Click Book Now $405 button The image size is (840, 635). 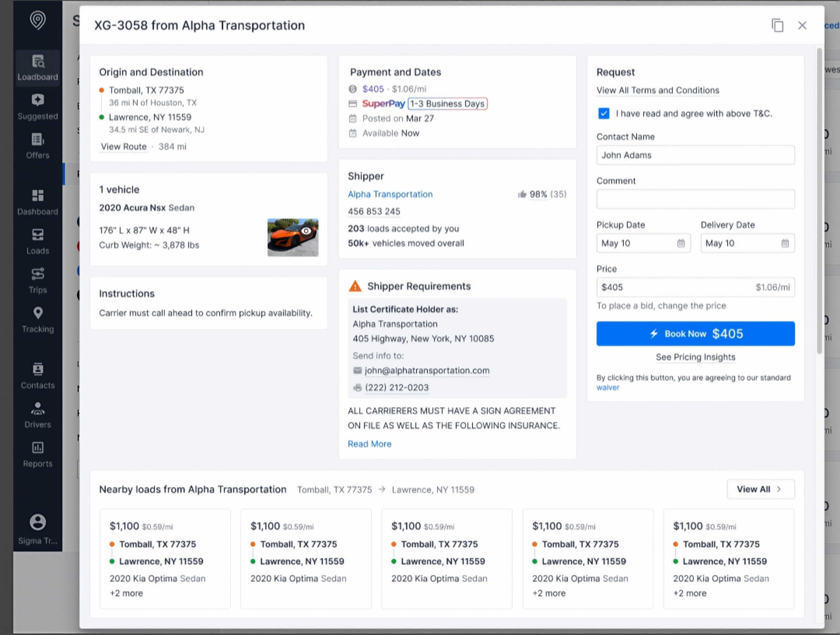[695, 334]
